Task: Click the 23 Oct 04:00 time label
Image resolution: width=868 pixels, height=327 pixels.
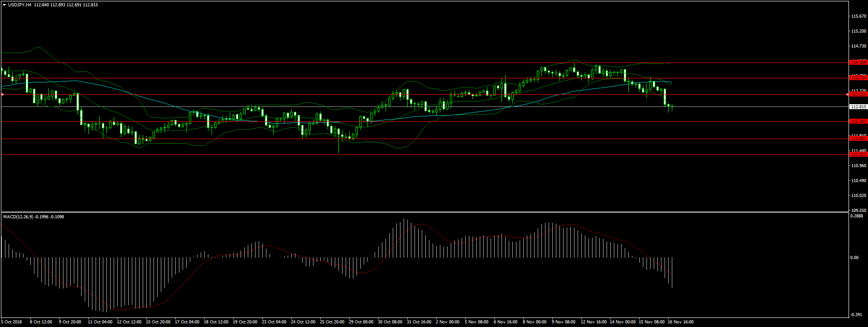Action: 274,322
